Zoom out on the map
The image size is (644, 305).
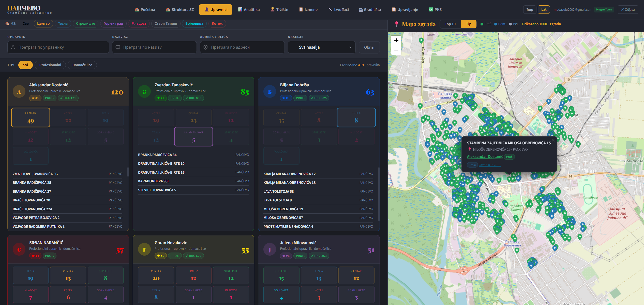(x=396, y=50)
